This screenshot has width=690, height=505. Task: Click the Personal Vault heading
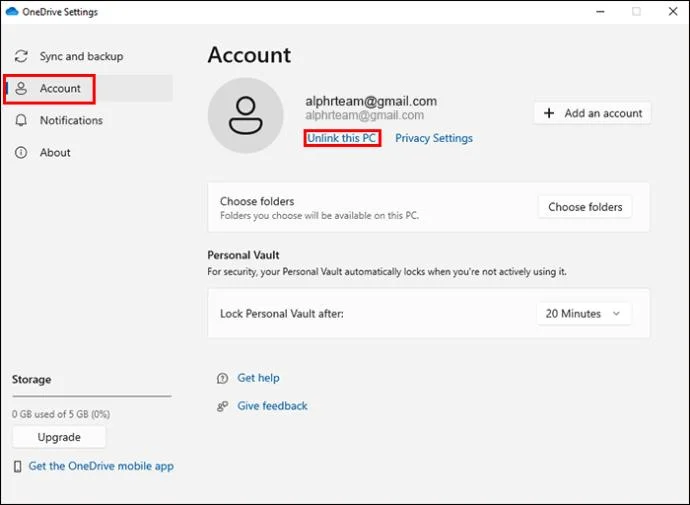pos(243,256)
